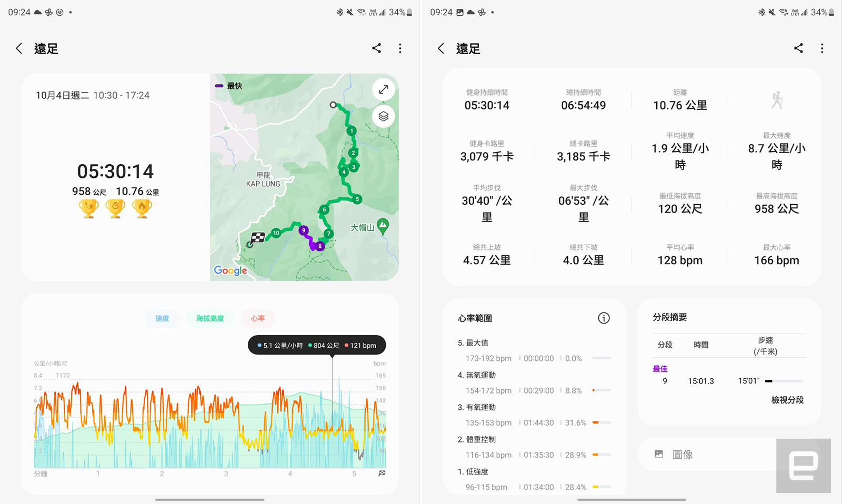The image size is (842, 504).
Task: Tap 最大步伐 value 06'53" /公里
Action: [x=583, y=209]
